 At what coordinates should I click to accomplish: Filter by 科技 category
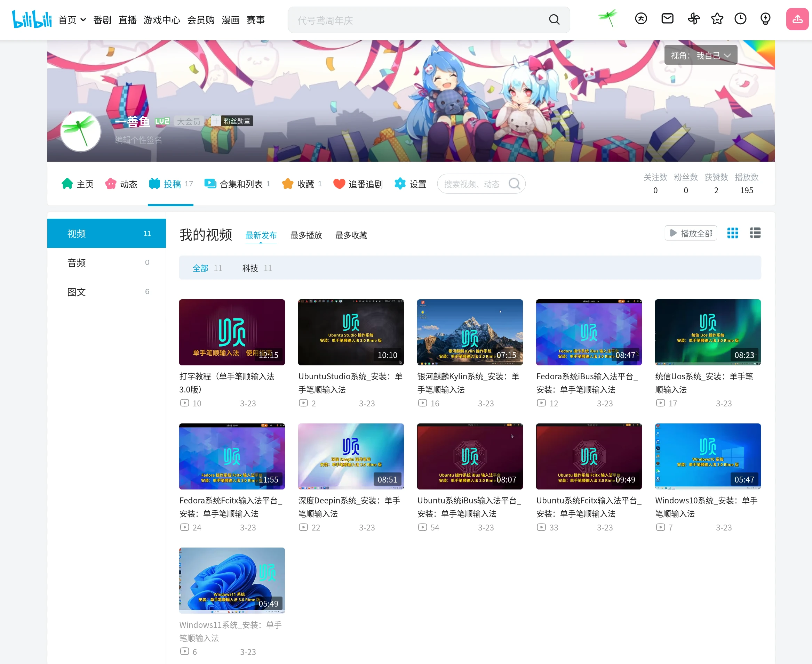click(257, 268)
